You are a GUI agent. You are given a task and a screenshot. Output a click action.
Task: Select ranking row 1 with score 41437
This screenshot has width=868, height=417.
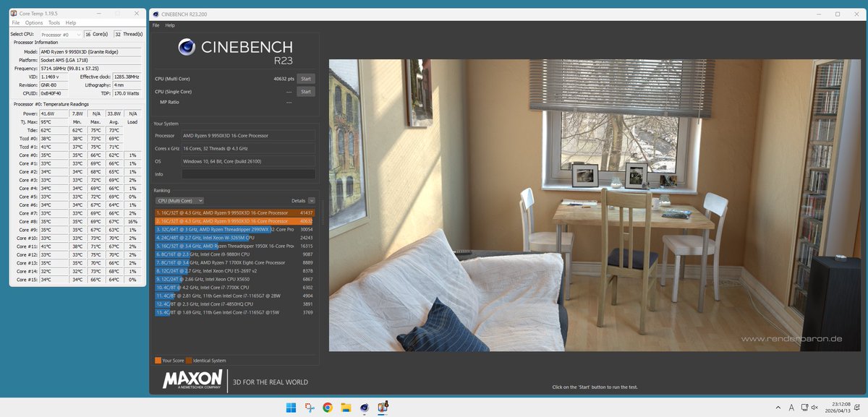click(x=235, y=212)
